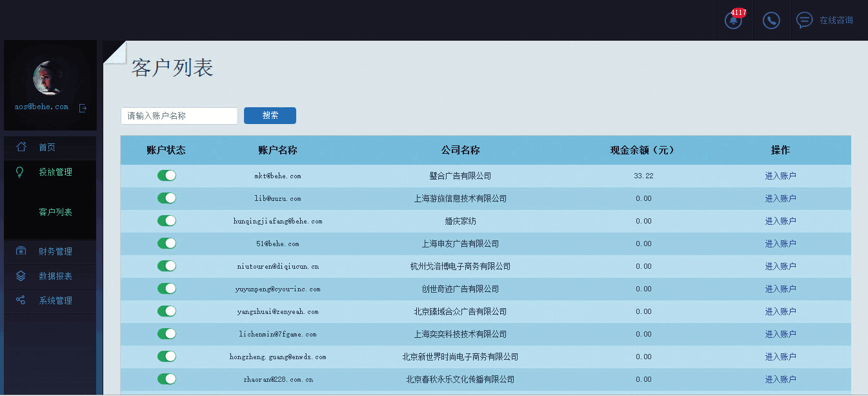Click 进入账户 for 上海申友广告有限公司

781,244
